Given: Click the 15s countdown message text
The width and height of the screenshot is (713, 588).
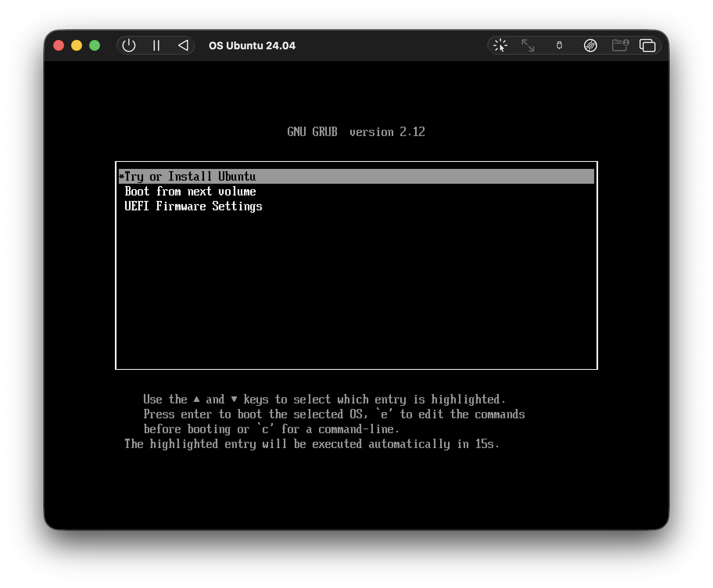Looking at the screenshot, I should click(312, 444).
